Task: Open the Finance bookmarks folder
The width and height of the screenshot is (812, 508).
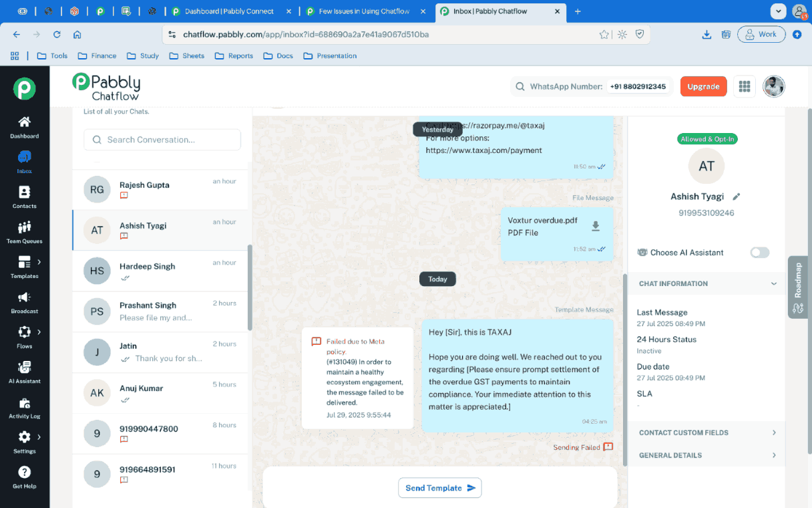Action: click(x=97, y=55)
